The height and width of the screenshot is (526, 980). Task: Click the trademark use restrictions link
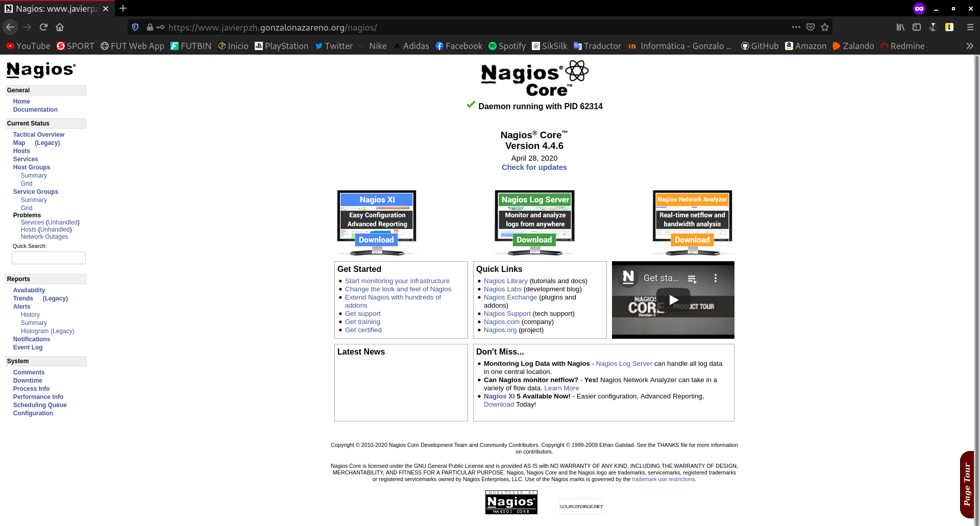tap(664, 479)
